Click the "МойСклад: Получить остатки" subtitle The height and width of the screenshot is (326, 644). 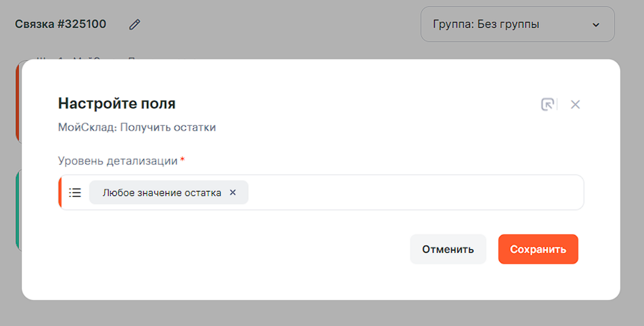pos(137,127)
